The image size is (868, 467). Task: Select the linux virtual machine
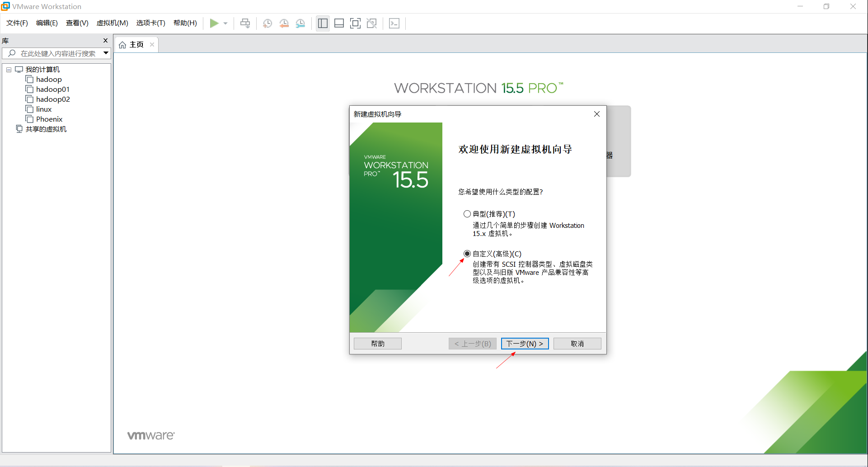(x=44, y=109)
